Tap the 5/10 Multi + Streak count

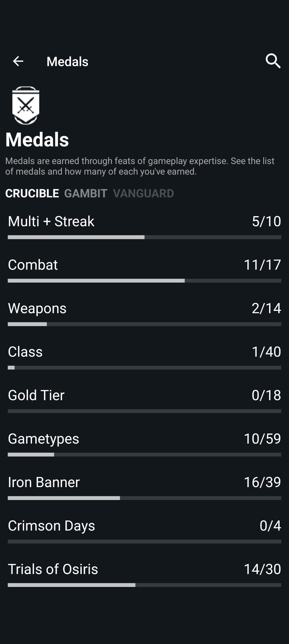pos(266,221)
